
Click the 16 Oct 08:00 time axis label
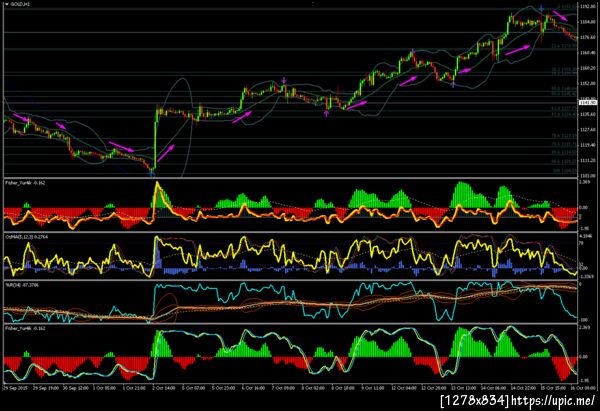(585, 388)
